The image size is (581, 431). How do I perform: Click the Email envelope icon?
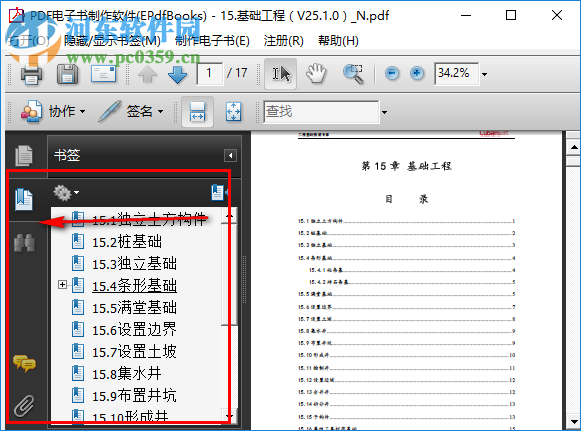coord(104,73)
